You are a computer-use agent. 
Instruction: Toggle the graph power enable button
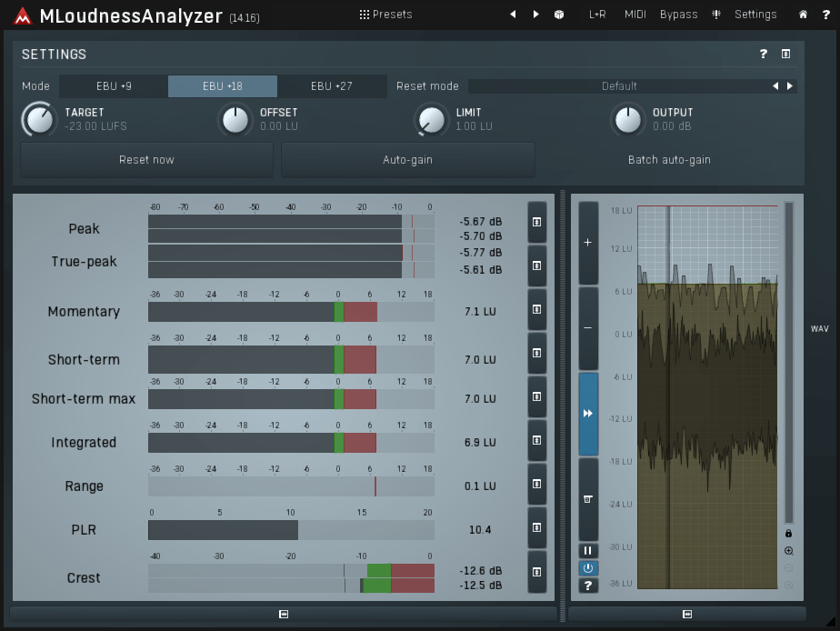pos(588,568)
